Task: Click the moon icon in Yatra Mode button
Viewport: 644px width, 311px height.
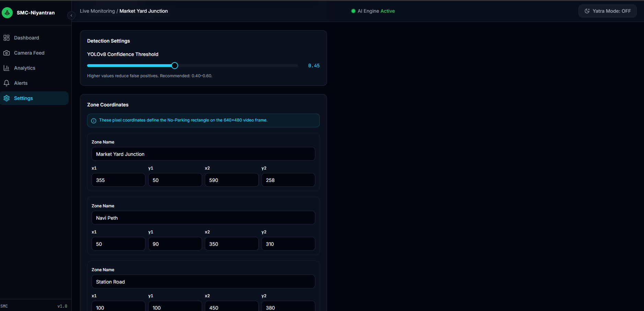Action: (x=587, y=11)
